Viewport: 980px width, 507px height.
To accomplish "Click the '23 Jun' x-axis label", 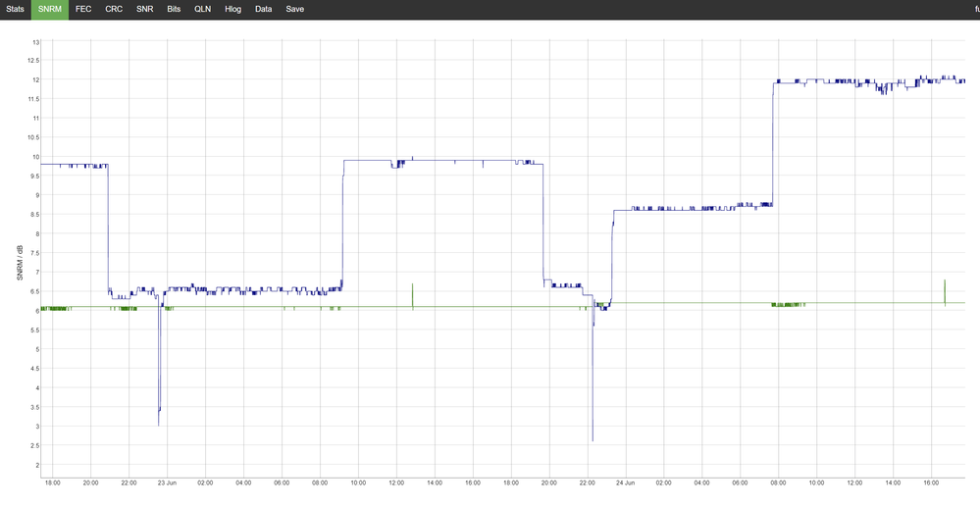I will coord(167,482).
